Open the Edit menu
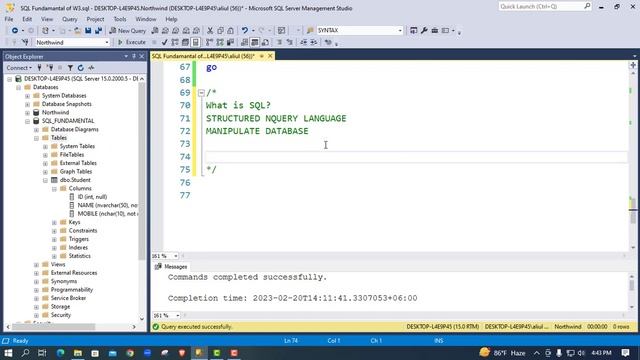Image resolution: width=640 pixels, height=360 pixels. [27, 19]
